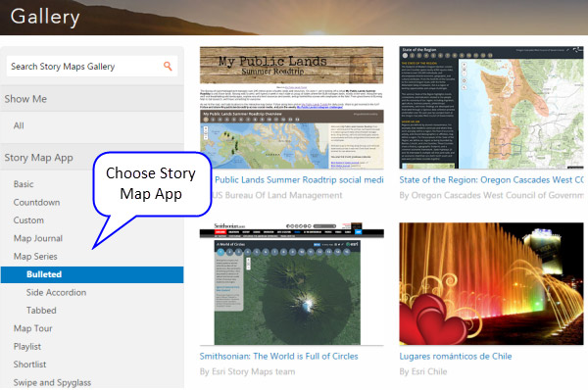Select the All filter under Show Me
Viewport: 588px width, 390px height.
19,125
